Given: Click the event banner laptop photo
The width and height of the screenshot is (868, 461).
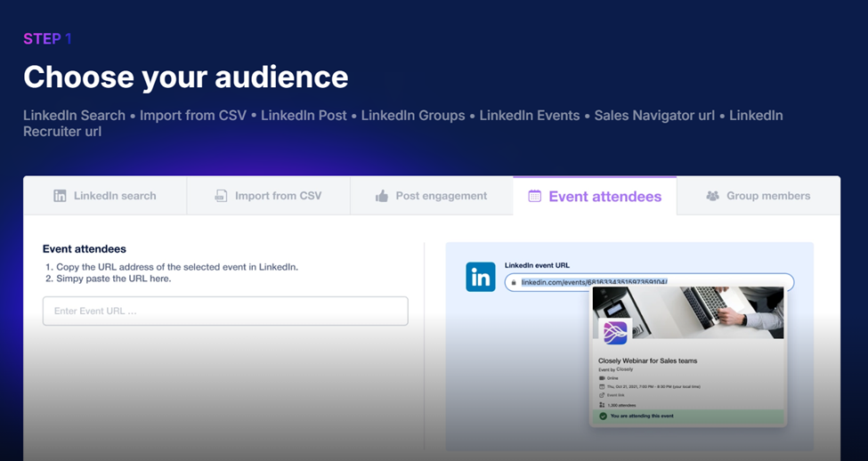Looking at the screenshot, I should coord(688,312).
